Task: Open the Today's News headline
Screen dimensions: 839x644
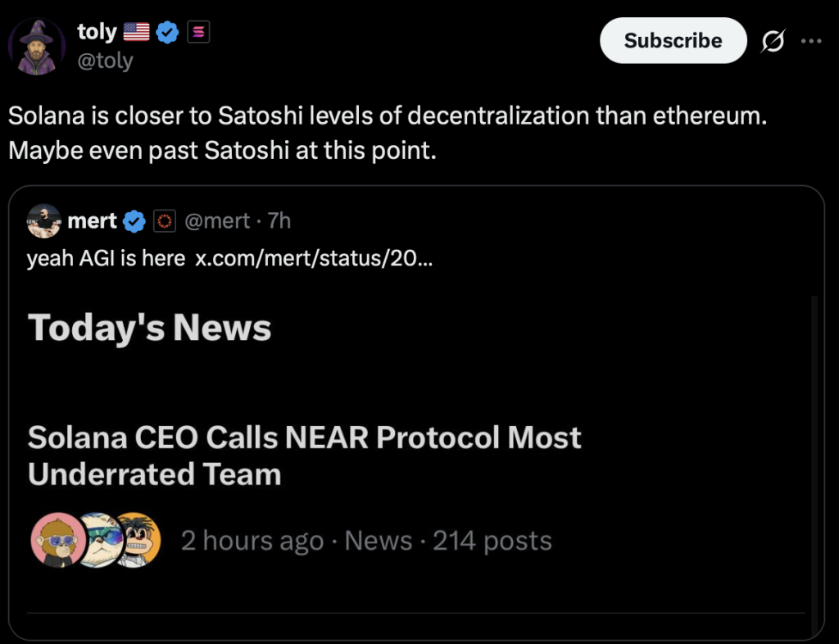Action: [x=149, y=327]
